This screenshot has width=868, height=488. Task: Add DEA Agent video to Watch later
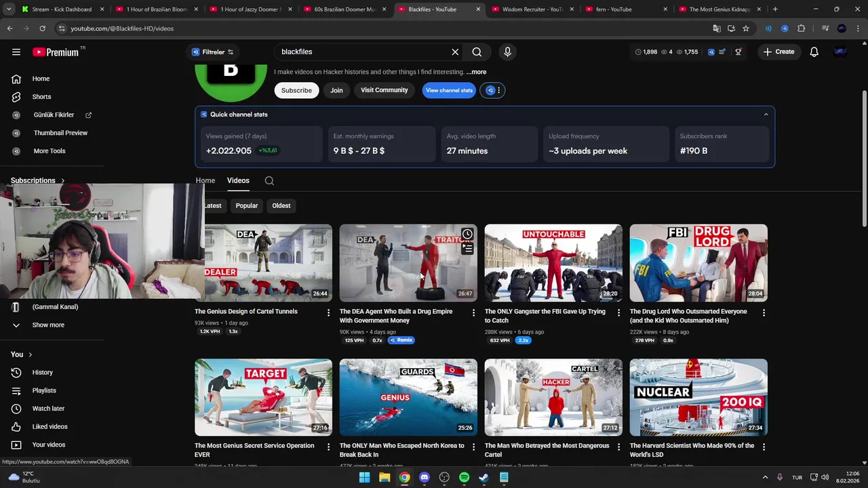pyautogui.click(x=467, y=235)
